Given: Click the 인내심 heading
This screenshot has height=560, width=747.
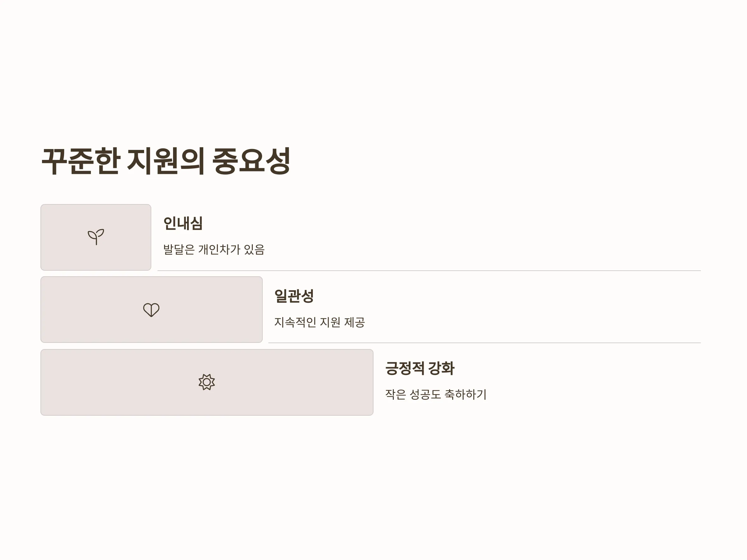Looking at the screenshot, I should coord(183,223).
